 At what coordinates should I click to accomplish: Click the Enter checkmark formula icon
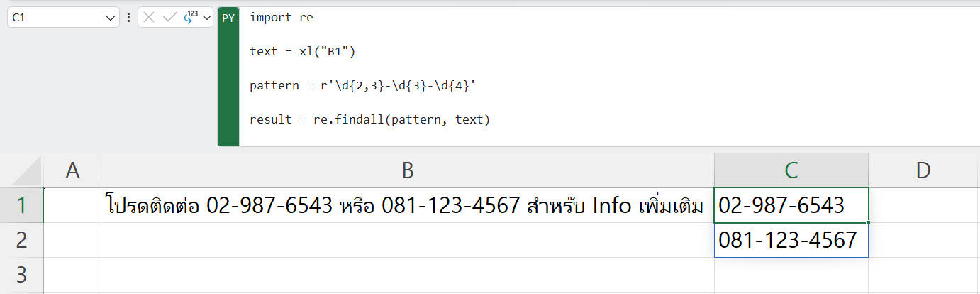pos(169,18)
